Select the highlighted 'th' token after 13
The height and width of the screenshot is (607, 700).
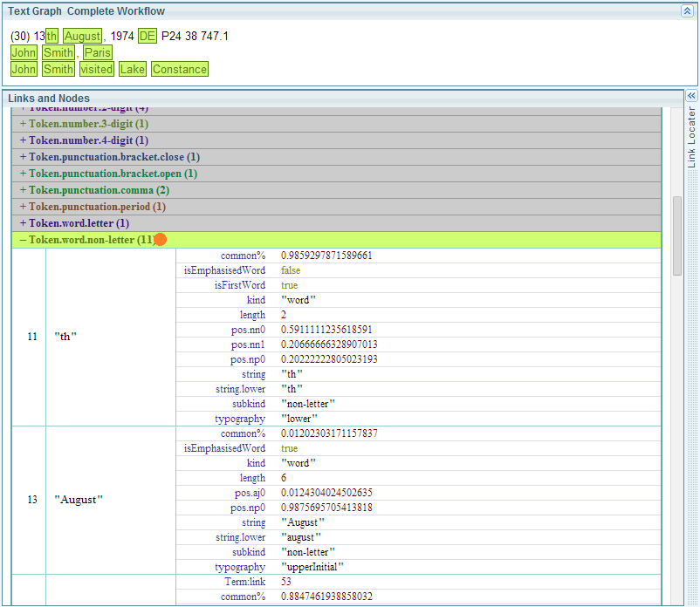point(52,37)
